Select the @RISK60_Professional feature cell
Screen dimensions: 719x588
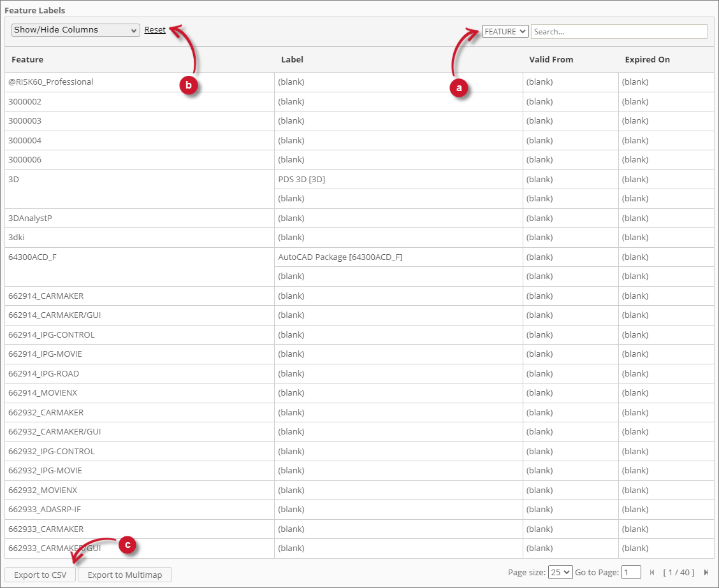click(x=140, y=82)
